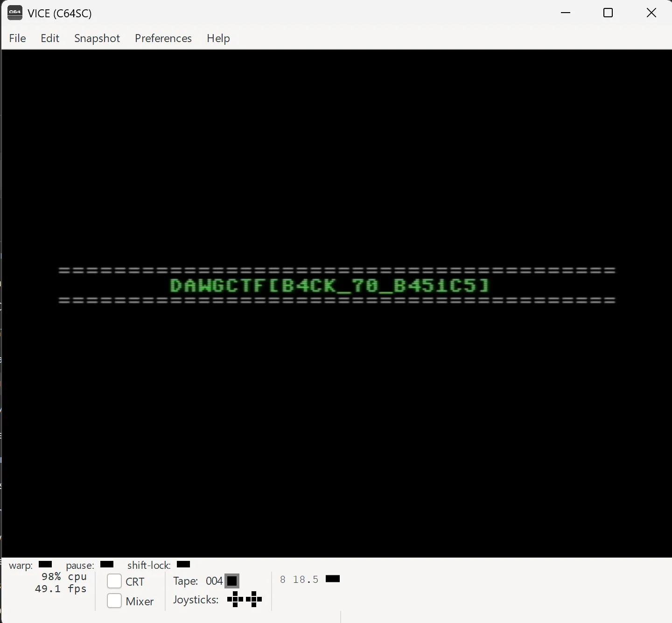This screenshot has height=623, width=672.
Task: Click the second joystick indicator
Action: coord(254,599)
